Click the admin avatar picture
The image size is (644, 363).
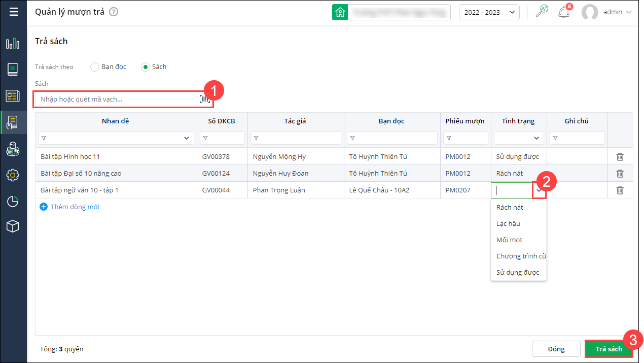(x=590, y=12)
